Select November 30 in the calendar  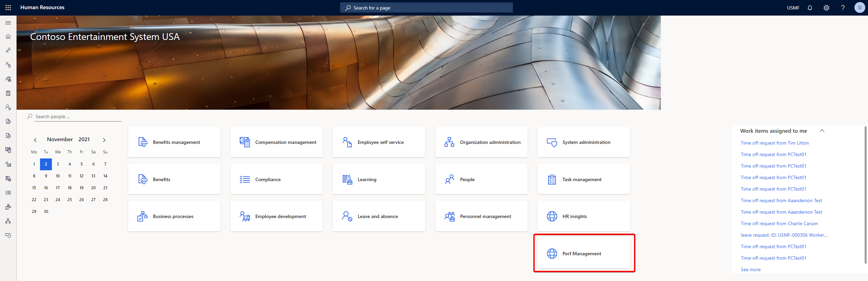(46, 212)
